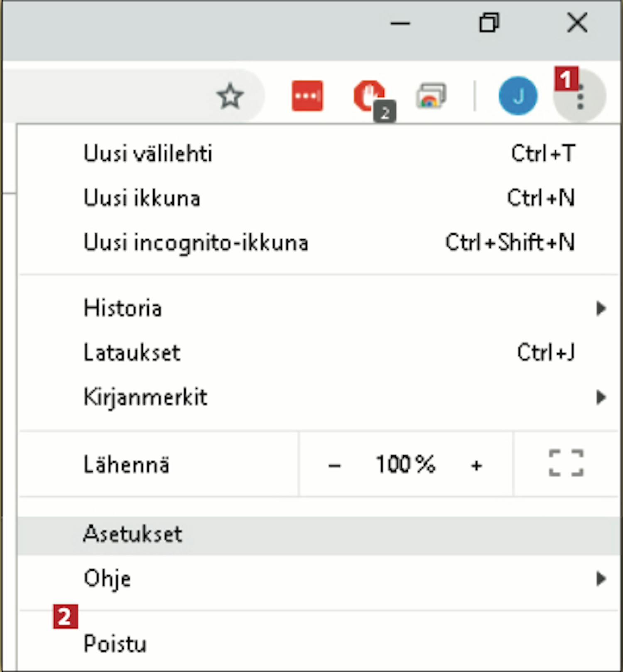Open the red hand ad blocker extension
The height and width of the screenshot is (672, 623).
372,98
